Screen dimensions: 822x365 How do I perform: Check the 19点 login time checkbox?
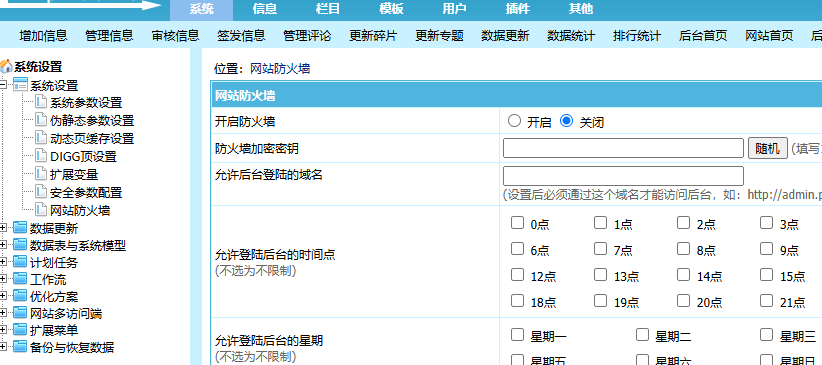pyautogui.click(x=600, y=300)
